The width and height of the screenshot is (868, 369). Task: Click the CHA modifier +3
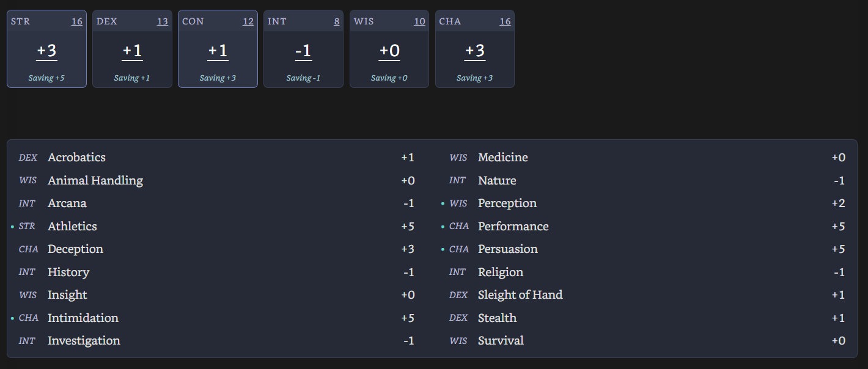point(474,51)
